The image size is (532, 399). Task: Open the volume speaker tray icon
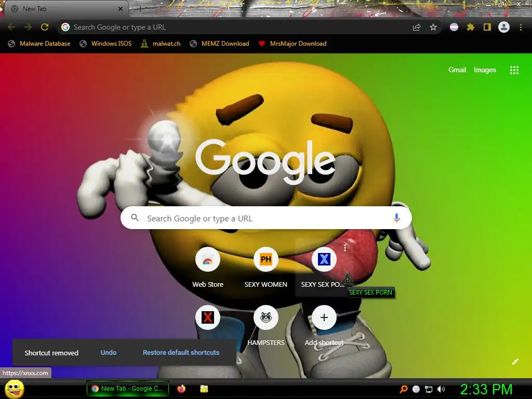pyautogui.click(x=441, y=389)
